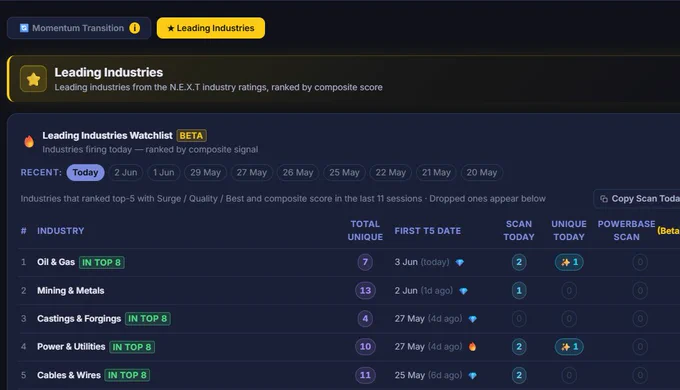Click IN TOP 8 badge for Power & Utilities

point(132,347)
